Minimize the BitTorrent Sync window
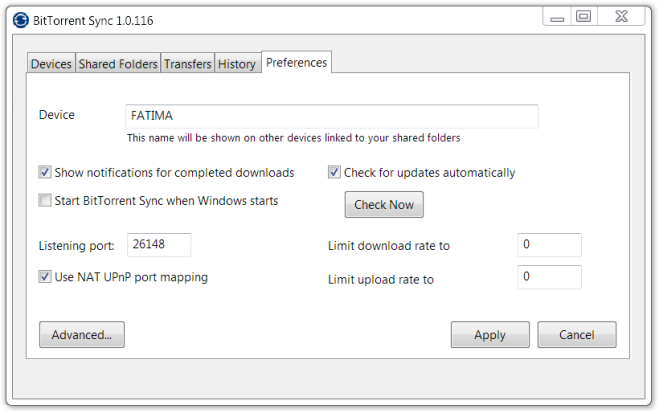Image resolution: width=660 pixels, height=413 pixels. point(557,17)
